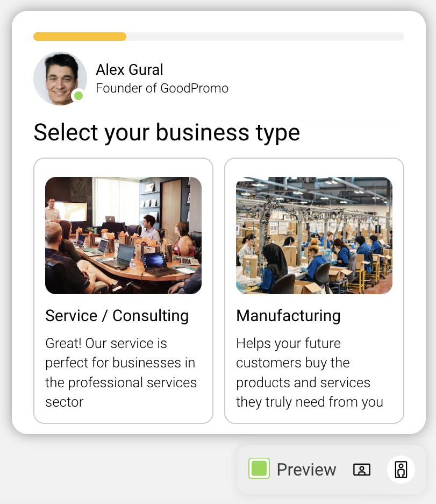
Task: Click the portrait mobile preview icon
Action: (x=401, y=470)
